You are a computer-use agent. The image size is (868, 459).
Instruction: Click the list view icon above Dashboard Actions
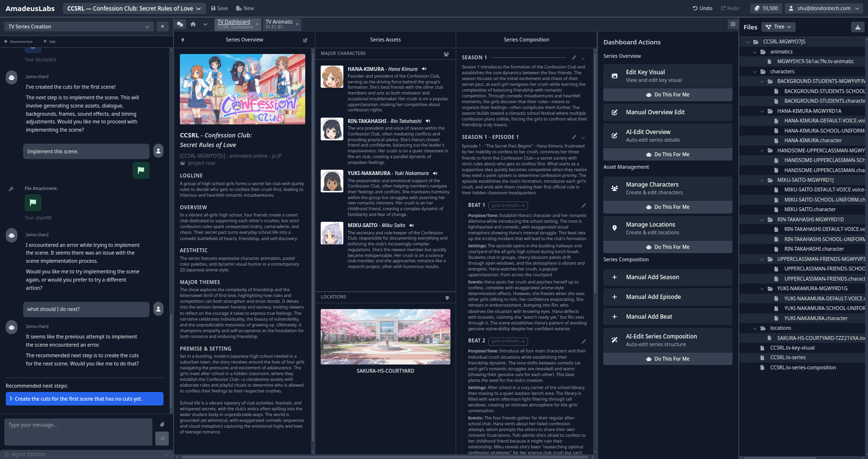coord(732,24)
